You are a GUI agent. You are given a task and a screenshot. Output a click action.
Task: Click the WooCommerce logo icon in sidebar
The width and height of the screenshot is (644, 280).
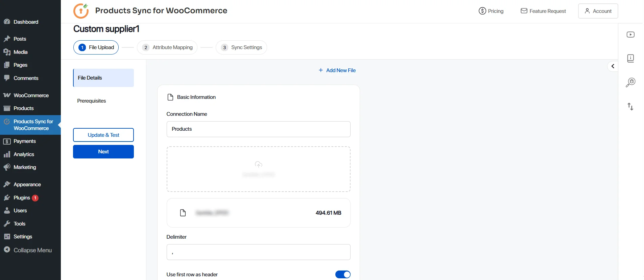point(7,95)
